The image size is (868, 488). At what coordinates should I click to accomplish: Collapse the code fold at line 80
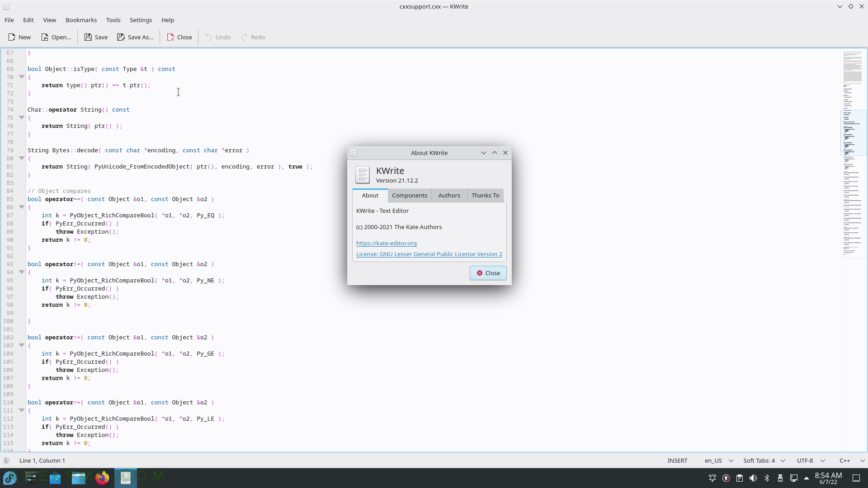[x=21, y=158]
